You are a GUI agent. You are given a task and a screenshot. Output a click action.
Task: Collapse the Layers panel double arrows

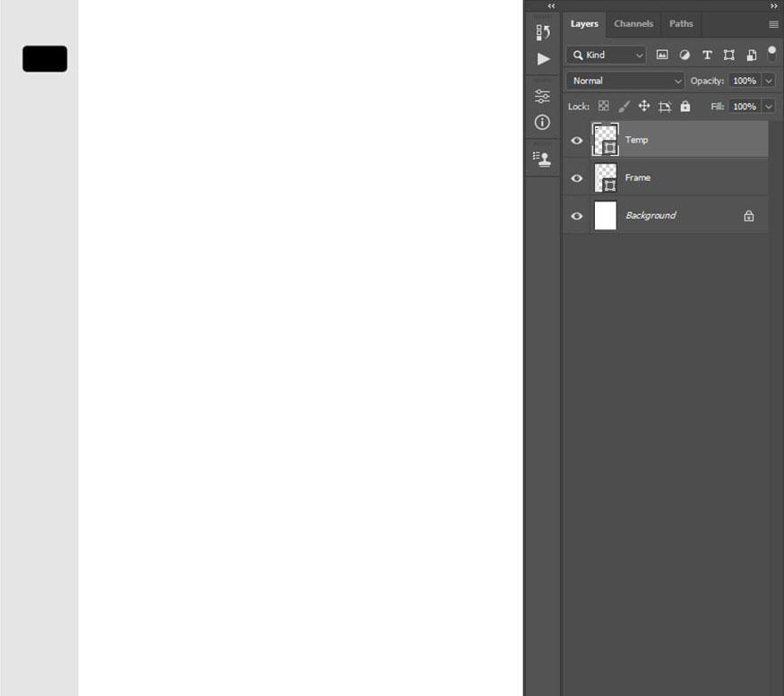tap(774, 6)
